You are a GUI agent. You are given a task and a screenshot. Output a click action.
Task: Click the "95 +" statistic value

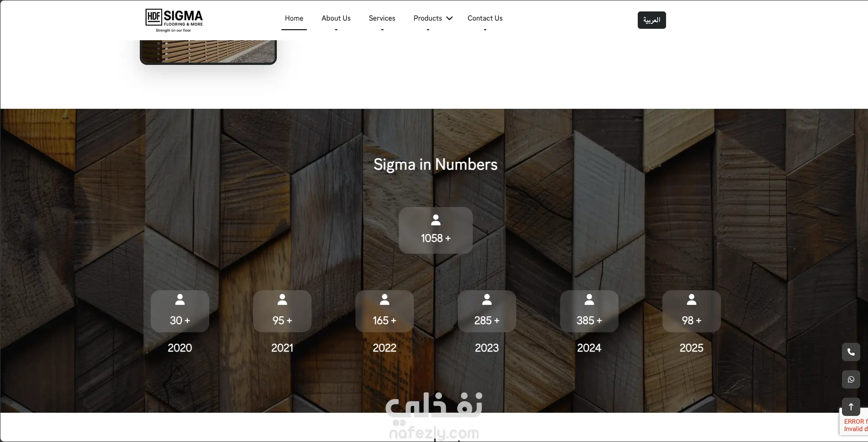(x=282, y=320)
